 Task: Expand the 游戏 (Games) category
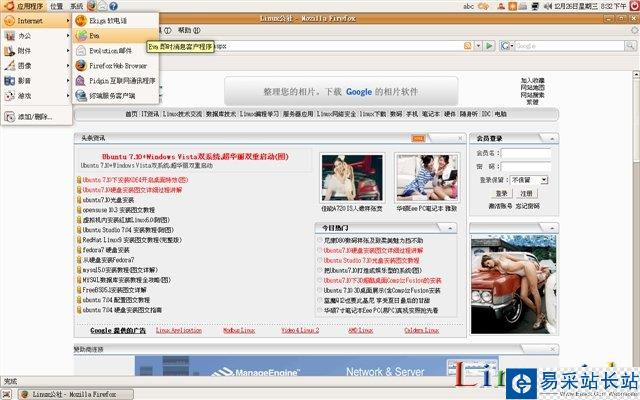(x=37, y=96)
